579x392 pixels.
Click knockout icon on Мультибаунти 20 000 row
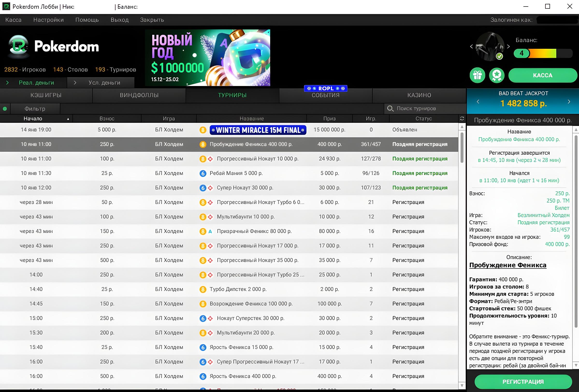210,333
